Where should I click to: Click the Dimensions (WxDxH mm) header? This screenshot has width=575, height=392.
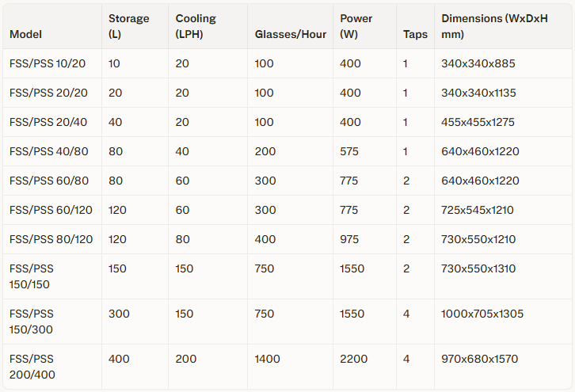[495, 27]
